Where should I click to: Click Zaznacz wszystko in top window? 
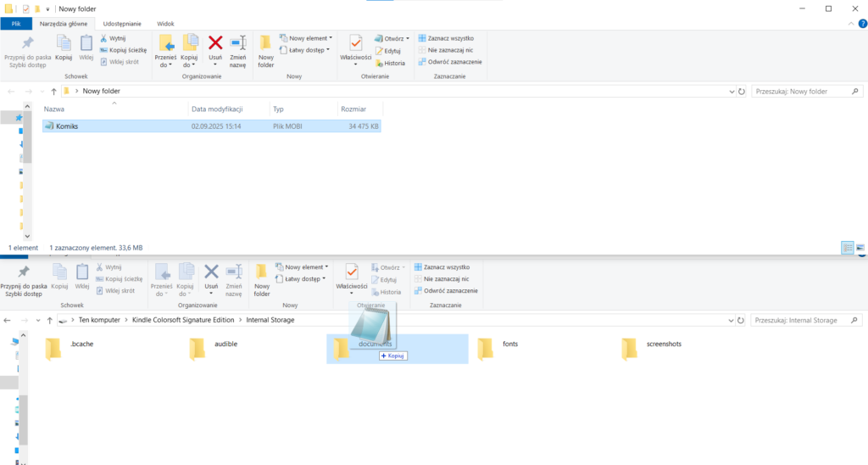click(x=446, y=38)
